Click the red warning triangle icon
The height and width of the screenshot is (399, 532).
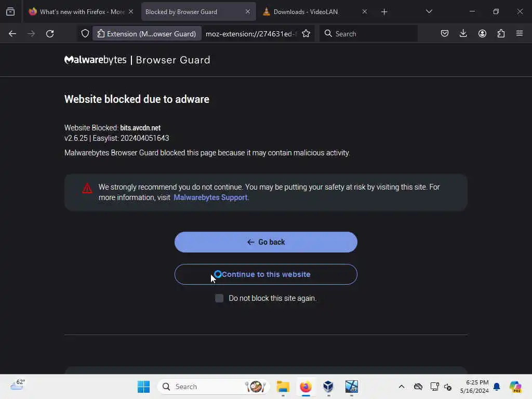87,188
